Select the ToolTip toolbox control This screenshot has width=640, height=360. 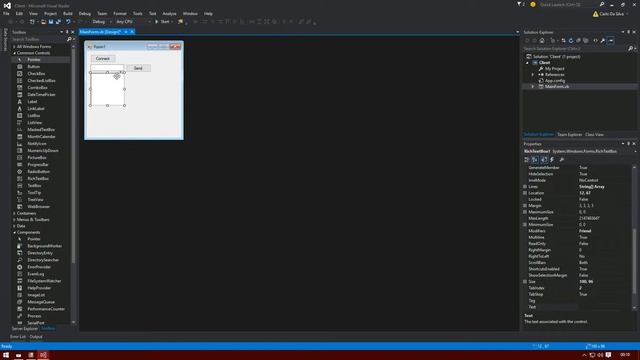(x=34, y=192)
